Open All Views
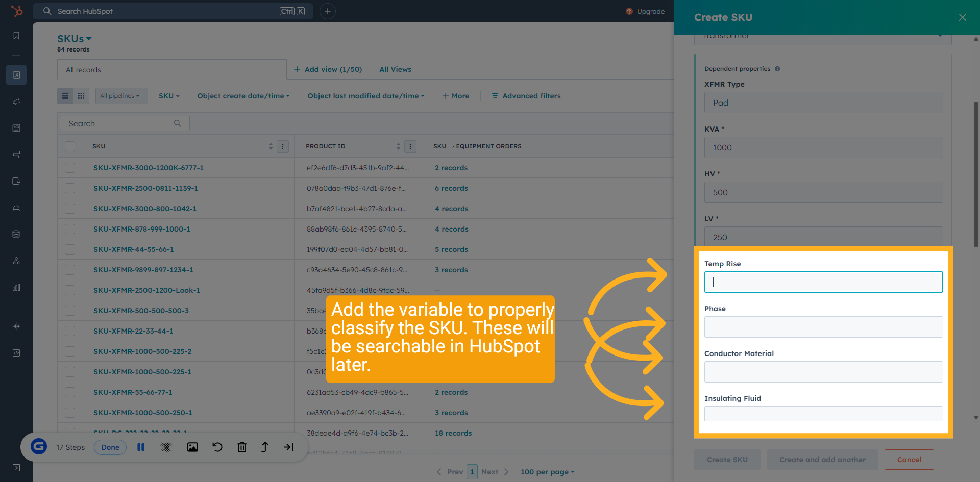Screen dimensions: 980x482 [x=395, y=69]
